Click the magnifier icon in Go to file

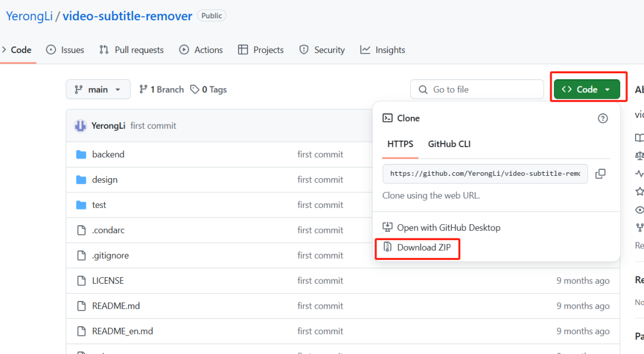(x=423, y=89)
